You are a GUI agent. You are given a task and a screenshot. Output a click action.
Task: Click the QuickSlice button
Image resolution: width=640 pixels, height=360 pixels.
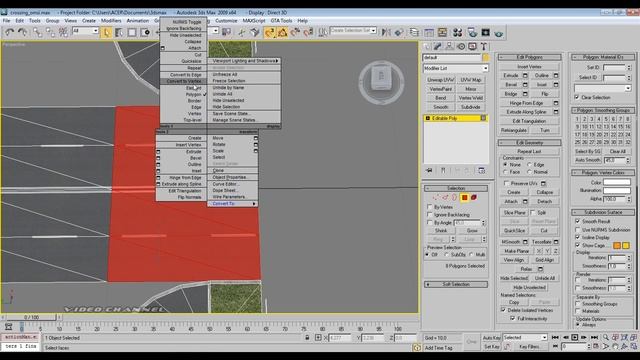(514, 230)
